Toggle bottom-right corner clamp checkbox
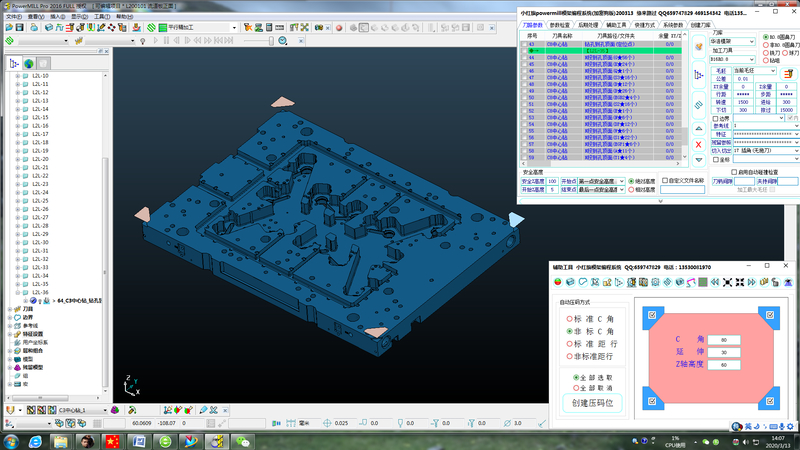The height and width of the screenshot is (450, 800). point(770,402)
